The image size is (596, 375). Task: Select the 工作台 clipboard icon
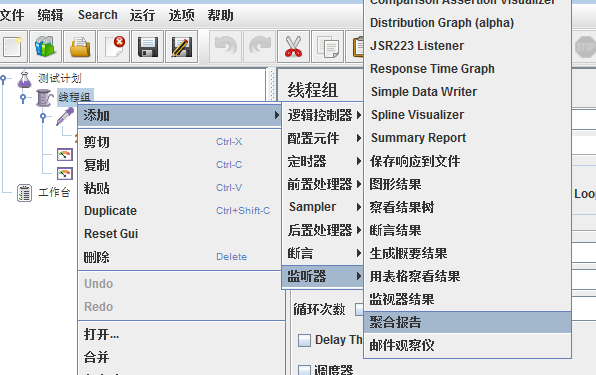tap(25, 193)
